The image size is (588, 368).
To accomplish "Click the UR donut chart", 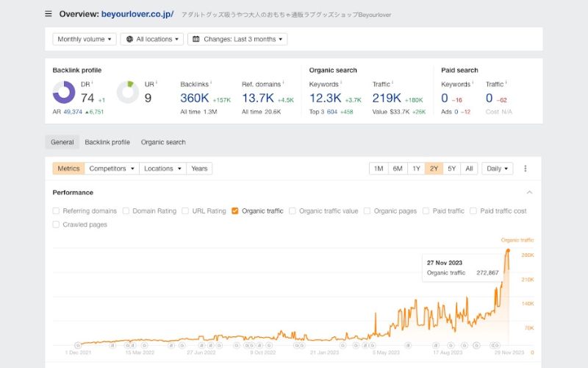I will point(128,93).
